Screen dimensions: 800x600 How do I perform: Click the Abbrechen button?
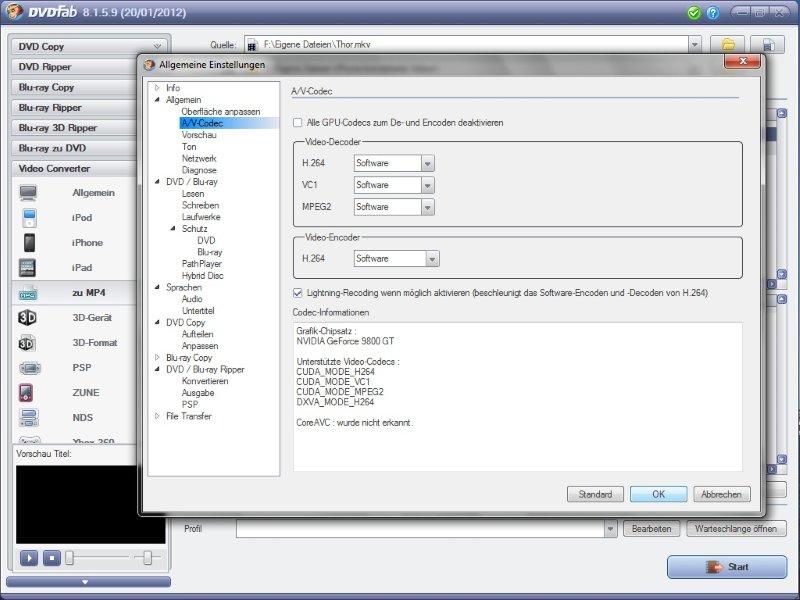click(x=720, y=494)
